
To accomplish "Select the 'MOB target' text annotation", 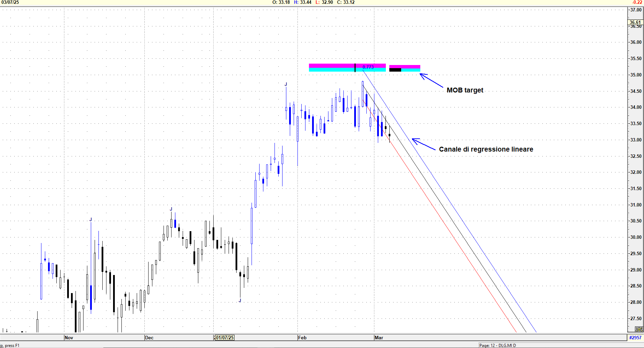I will (x=465, y=90).
